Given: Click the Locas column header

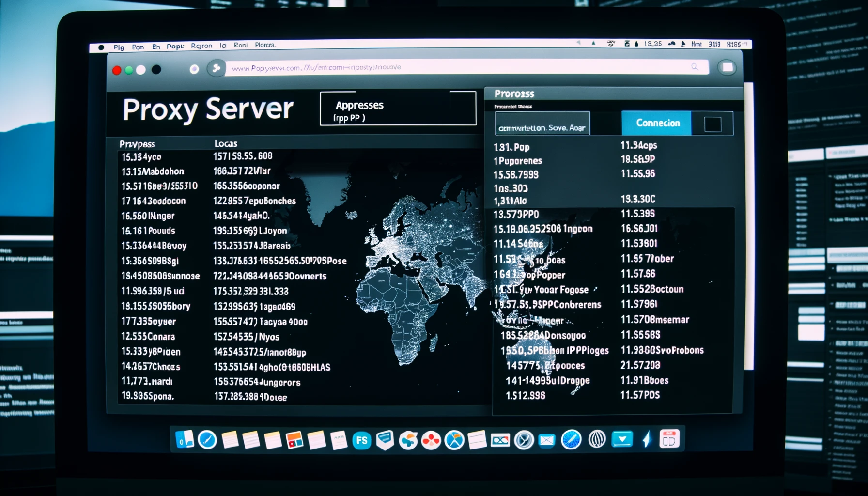Looking at the screenshot, I should pyautogui.click(x=226, y=143).
